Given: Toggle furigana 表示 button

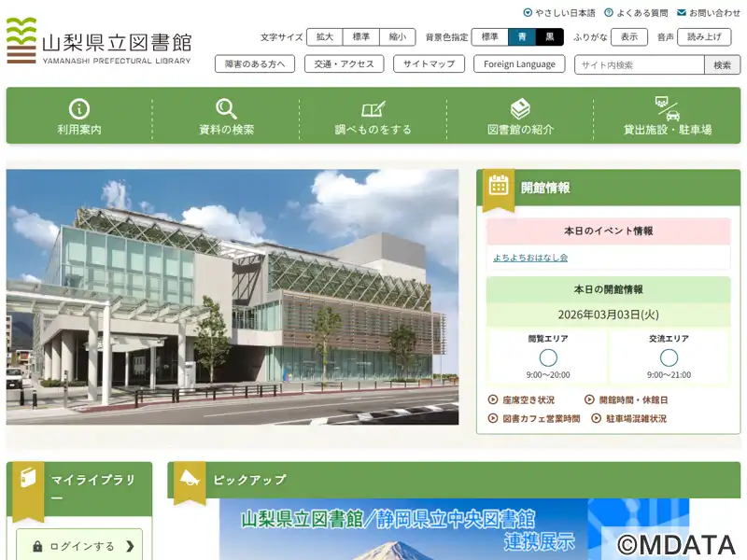Looking at the screenshot, I should pyautogui.click(x=628, y=37).
